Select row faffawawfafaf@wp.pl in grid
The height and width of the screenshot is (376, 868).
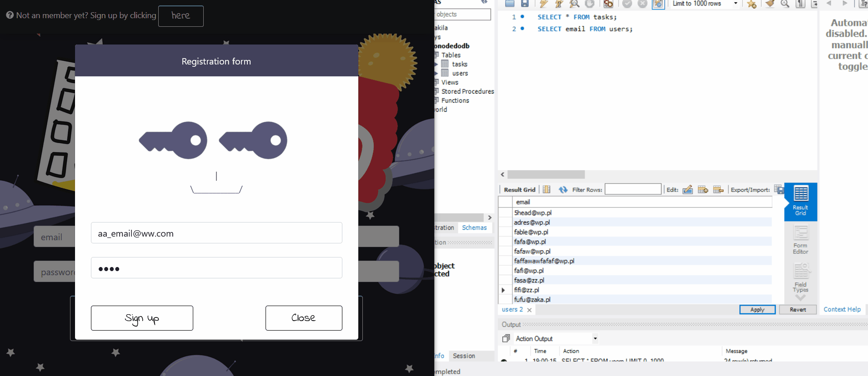point(642,261)
